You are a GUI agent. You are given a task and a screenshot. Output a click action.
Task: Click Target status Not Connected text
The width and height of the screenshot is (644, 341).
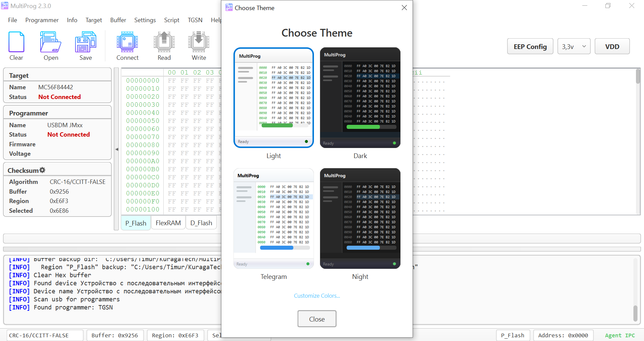click(x=60, y=97)
